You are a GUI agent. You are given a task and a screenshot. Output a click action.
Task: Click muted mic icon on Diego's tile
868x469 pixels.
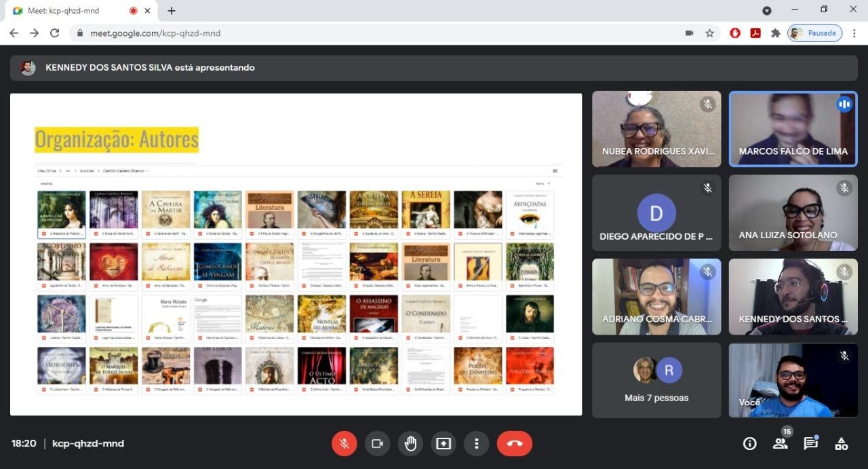pos(707,188)
